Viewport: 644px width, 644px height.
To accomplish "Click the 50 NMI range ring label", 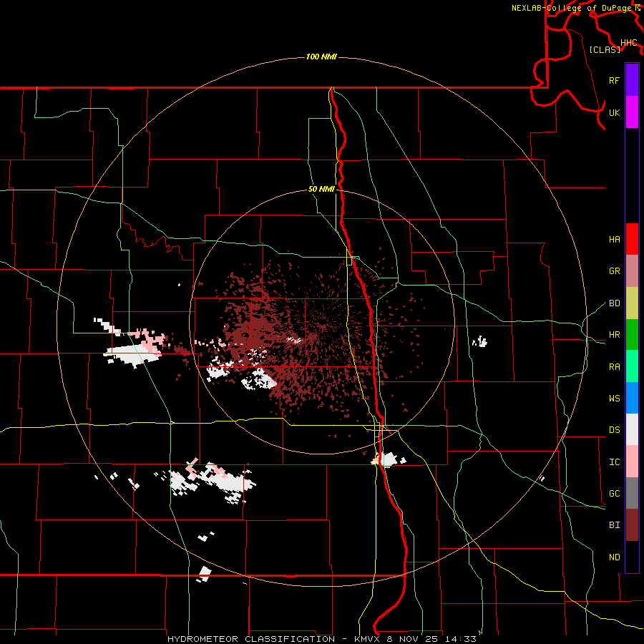I will [x=321, y=190].
